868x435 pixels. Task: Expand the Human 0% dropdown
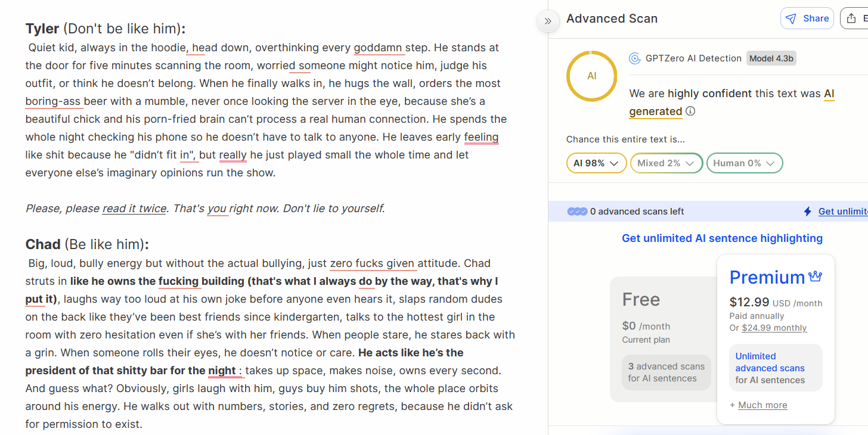point(744,163)
